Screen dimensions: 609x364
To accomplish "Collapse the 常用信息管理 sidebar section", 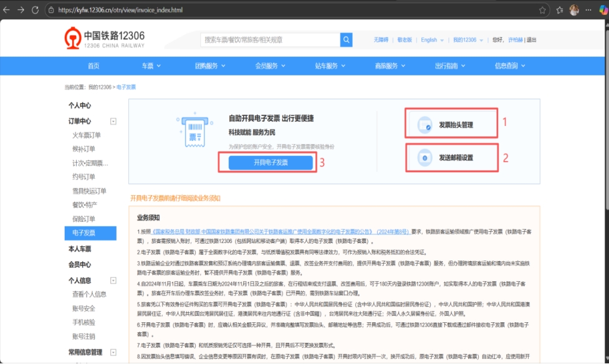I will pos(113,352).
